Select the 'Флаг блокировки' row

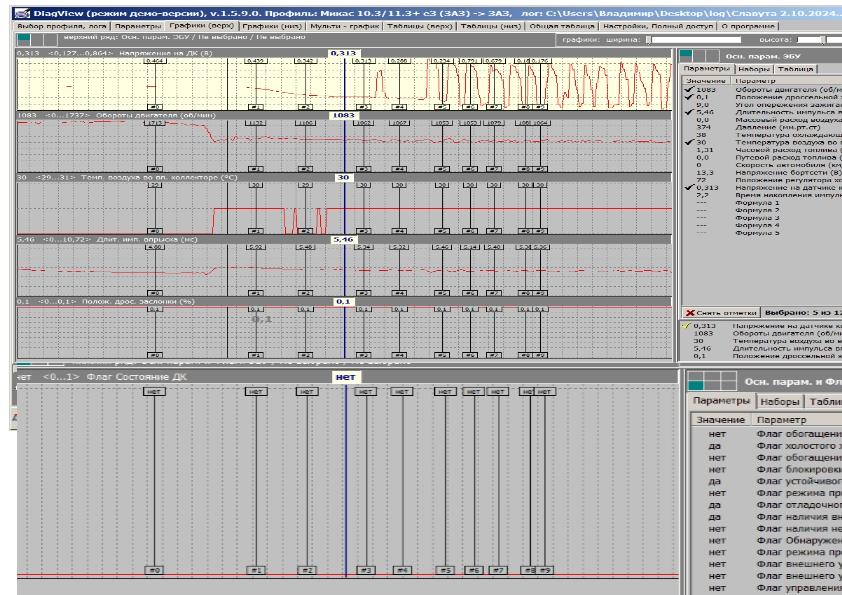tap(766, 469)
